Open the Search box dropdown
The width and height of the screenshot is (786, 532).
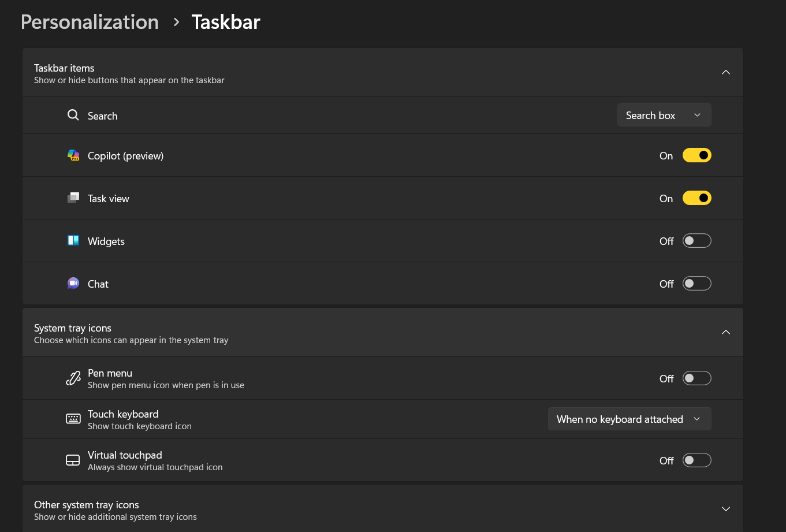point(664,116)
